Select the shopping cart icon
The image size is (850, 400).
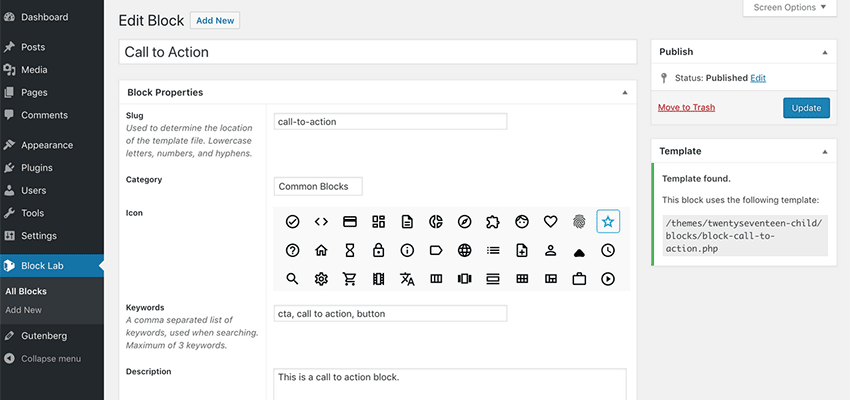pos(350,279)
